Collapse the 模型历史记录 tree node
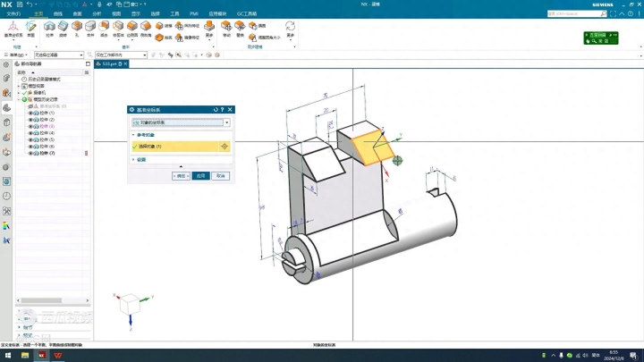Viewport: 644px width, 362px height. click(19, 99)
